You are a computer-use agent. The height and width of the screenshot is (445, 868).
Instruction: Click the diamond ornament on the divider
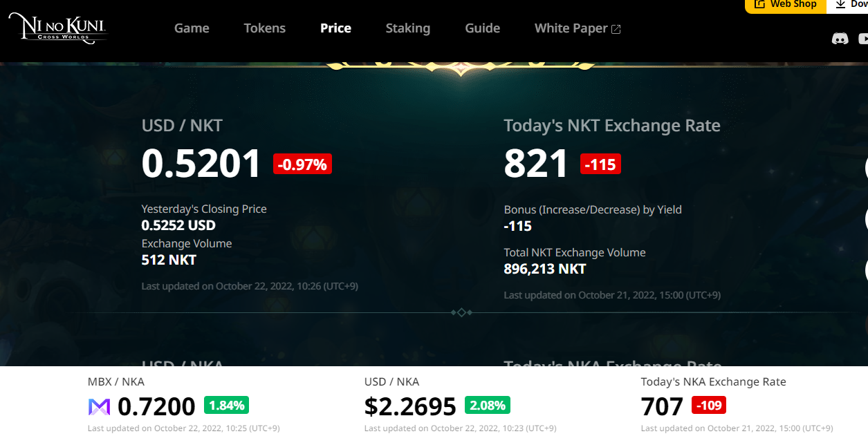(x=461, y=312)
